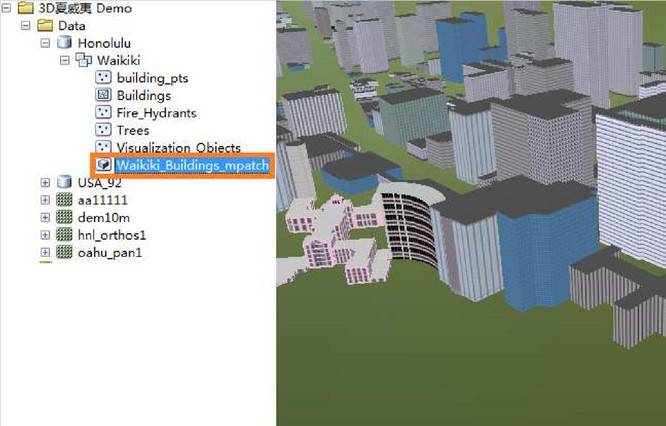
Task: Collapse the Waikiki dataset node
Action: tap(65, 60)
